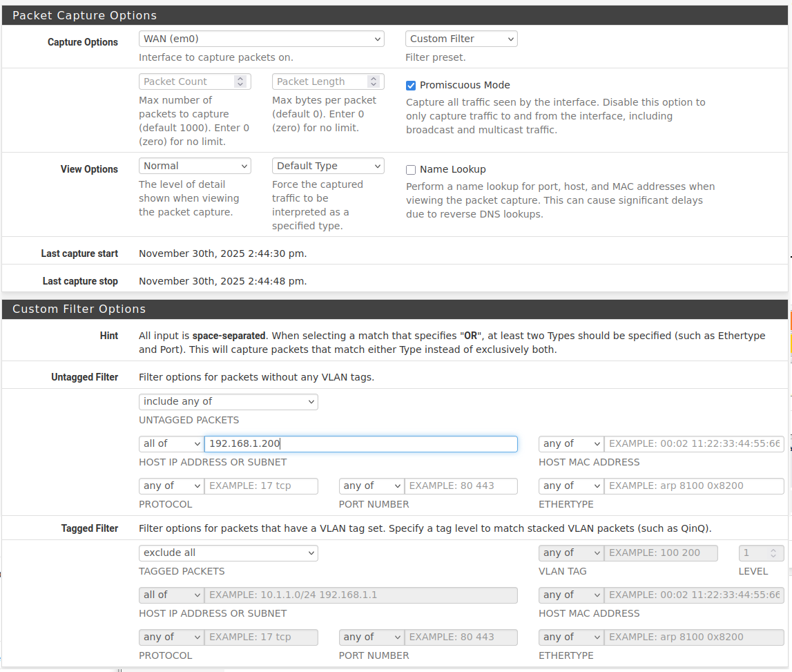Open the 'all of' untagged host IP dropdown

point(171,444)
